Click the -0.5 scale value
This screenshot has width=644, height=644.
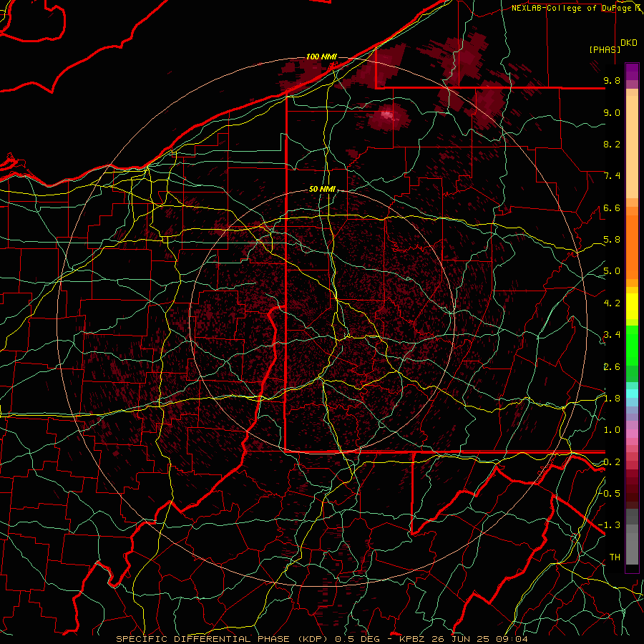[610, 493]
